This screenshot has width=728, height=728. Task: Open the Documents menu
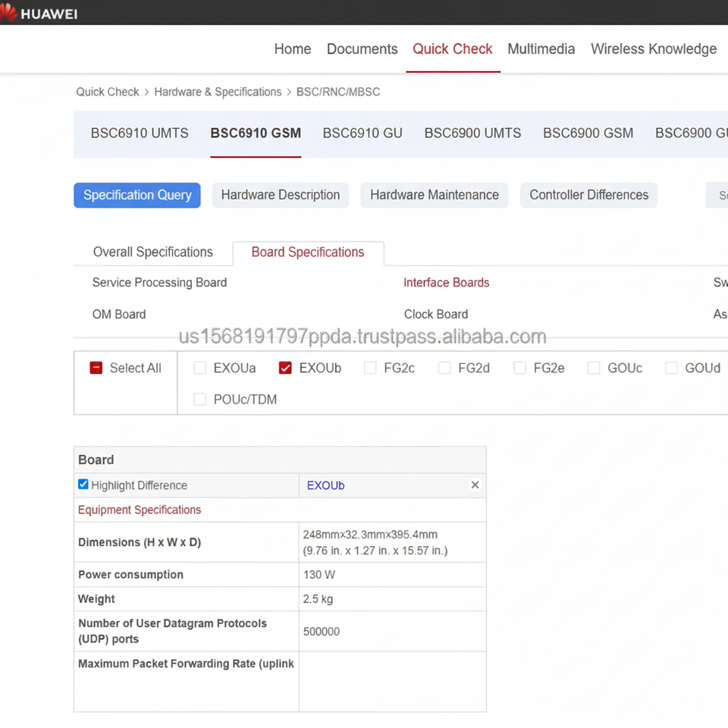[362, 49]
